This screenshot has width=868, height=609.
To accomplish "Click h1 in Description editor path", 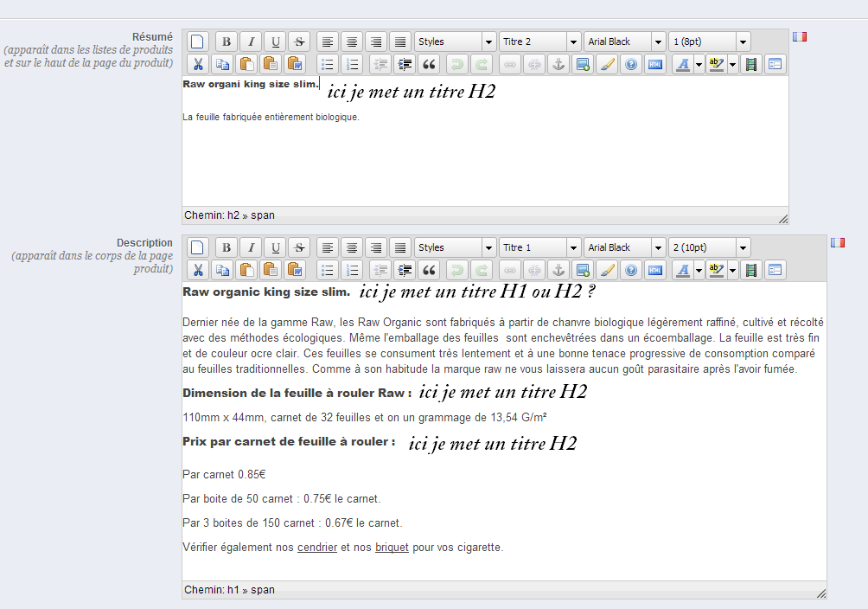I will (233, 590).
